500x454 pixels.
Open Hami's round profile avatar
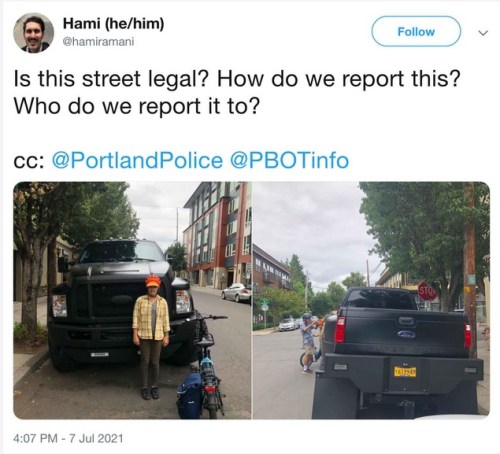33,33
